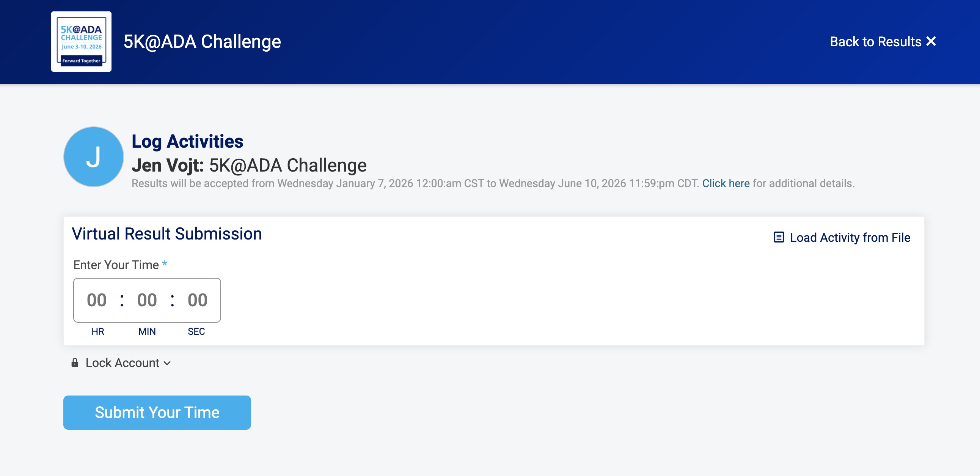Screen dimensions: 980x476
Task: Click the SEC label under time box
Action: [196, 331]
